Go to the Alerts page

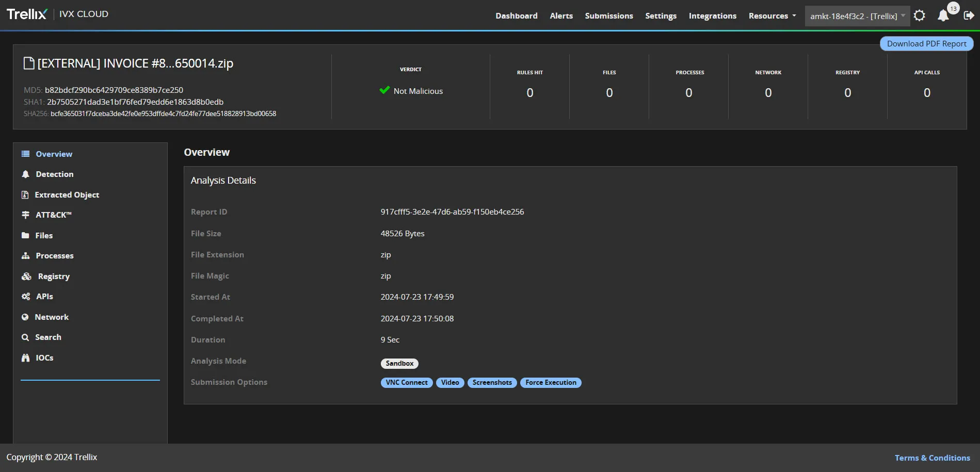point(561,16)
